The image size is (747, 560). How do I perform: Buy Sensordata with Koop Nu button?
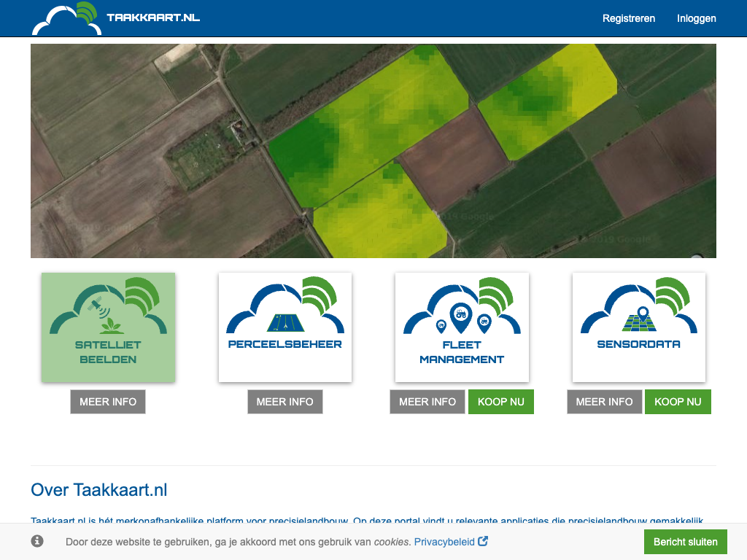[x=678, y=402]
